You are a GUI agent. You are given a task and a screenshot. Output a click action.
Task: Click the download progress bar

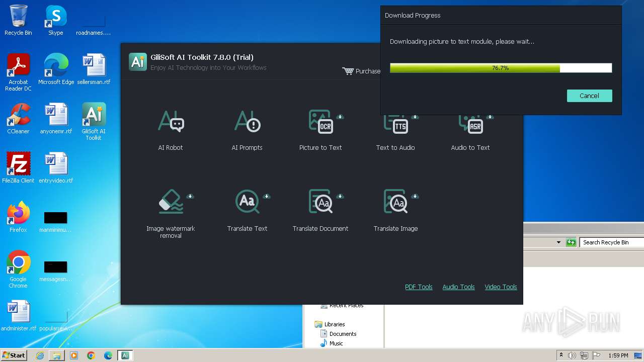coord(501,68)
